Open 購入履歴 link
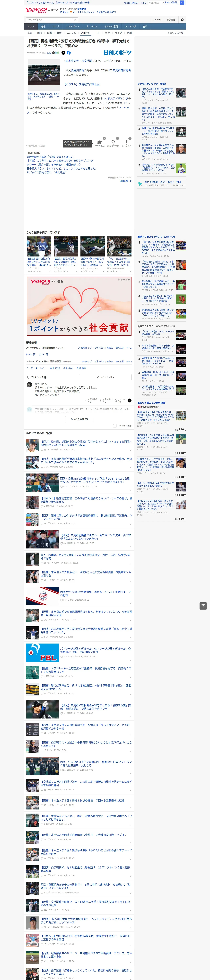This screenshot has height=980, width=210. 171,20
